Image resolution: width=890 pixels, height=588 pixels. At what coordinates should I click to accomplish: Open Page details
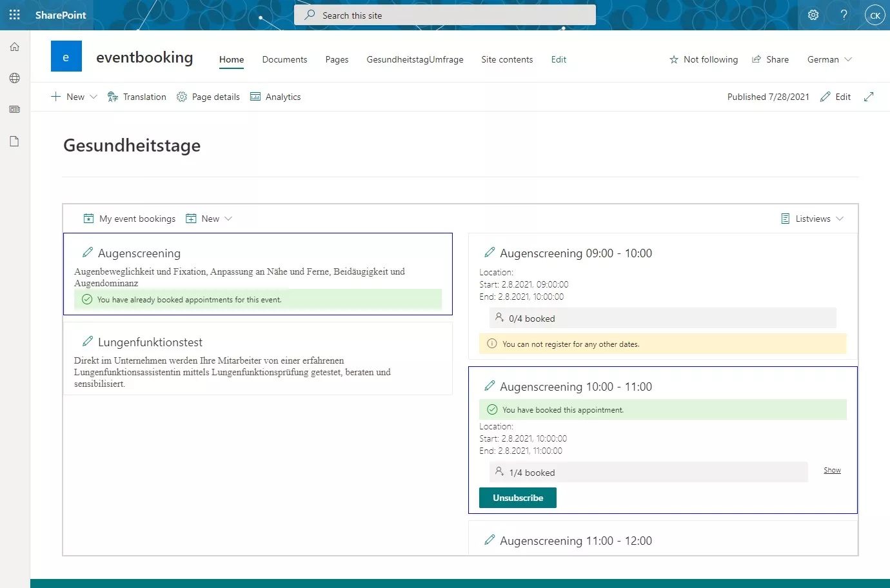tap(208, 97)
